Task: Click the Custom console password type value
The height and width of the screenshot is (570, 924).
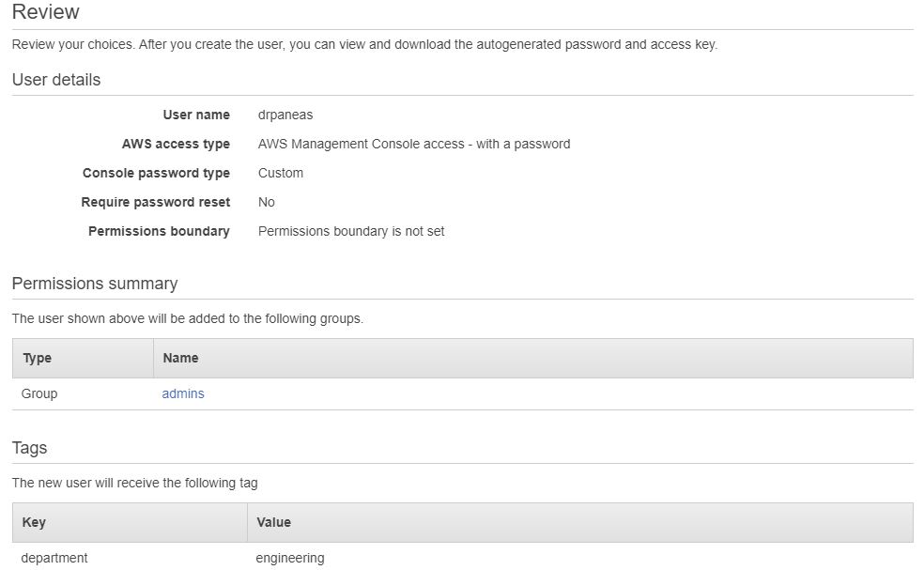Action: pyautogui.click(x=281, y=173)
